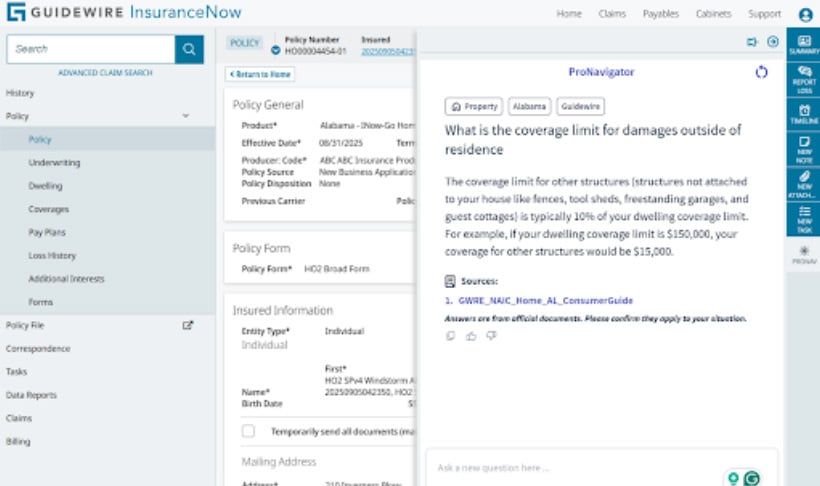Open History in left navigation

click(x=20, y=93)
